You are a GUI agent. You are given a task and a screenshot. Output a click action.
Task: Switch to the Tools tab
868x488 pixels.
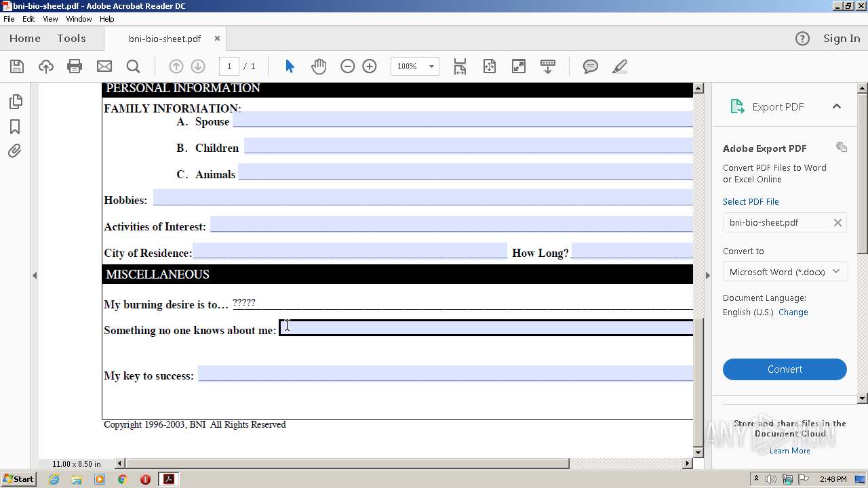(71, 39)
